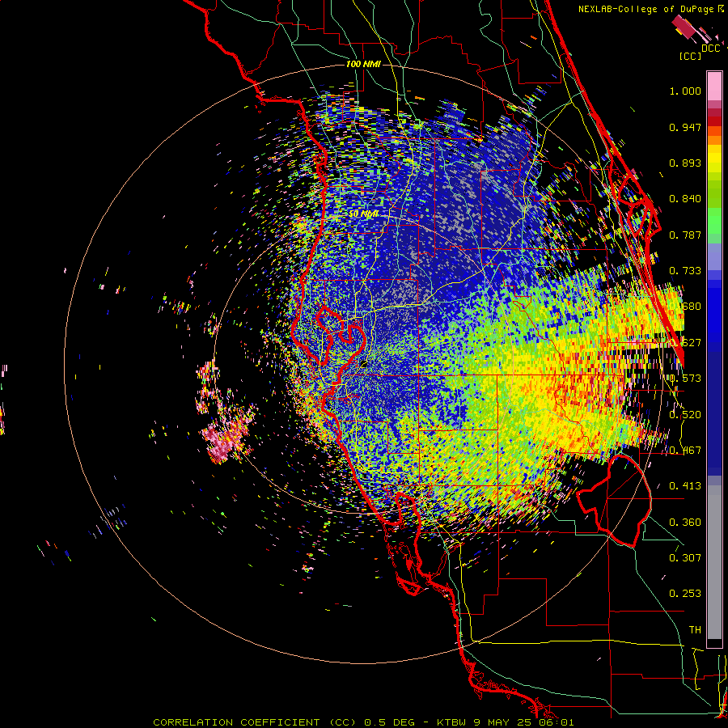Viewport: 728px width, 728px height.
Task: Click the 0.413 color scale value
Action: (685, 485)
